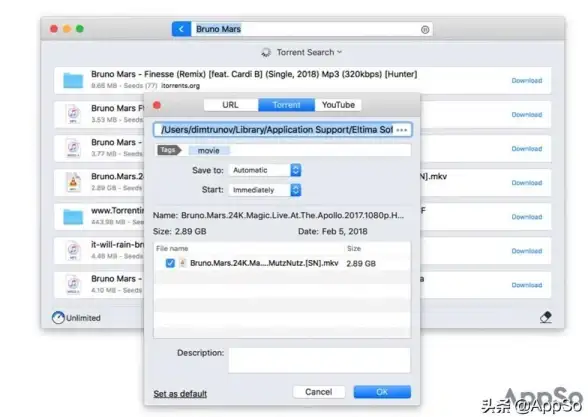
Task: Clear the Bruno Mars search field
Action: pyautogui.click(x=425, y=30)
